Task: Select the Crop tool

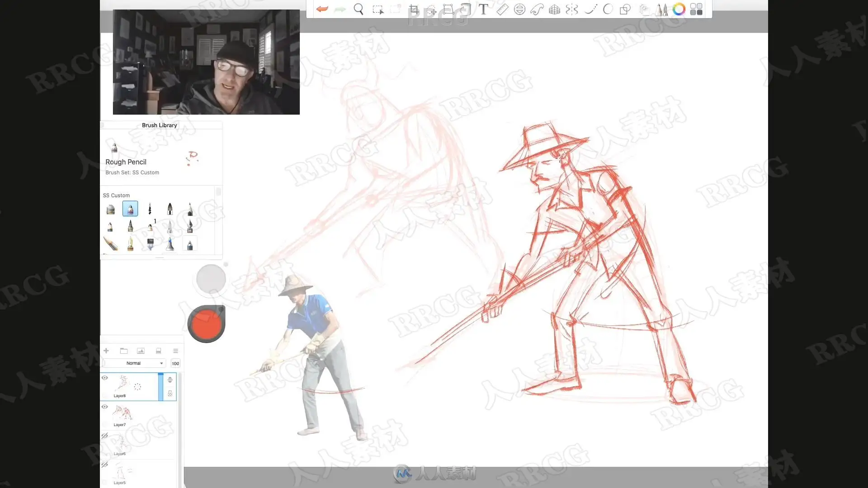Action: coord(414,9)
